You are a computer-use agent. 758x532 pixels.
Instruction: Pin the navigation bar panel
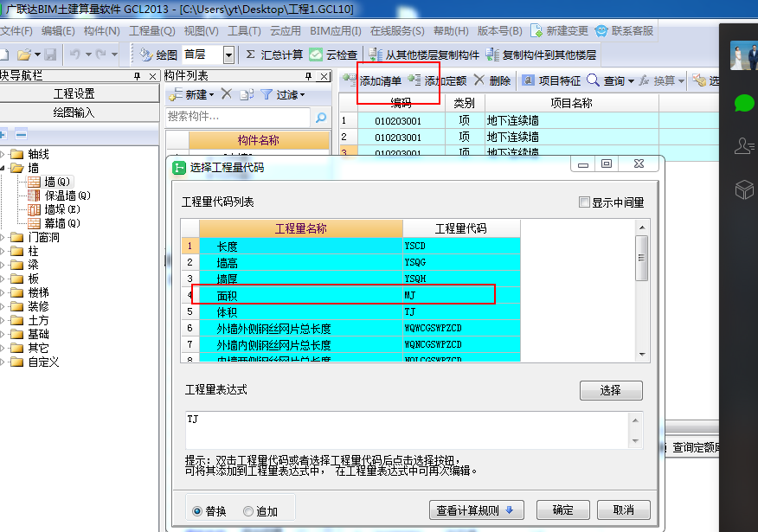[x=138, y=76]
